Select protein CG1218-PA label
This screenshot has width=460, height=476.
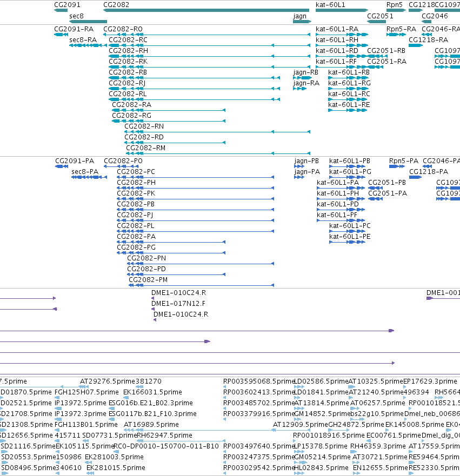[x=429, y=172]
